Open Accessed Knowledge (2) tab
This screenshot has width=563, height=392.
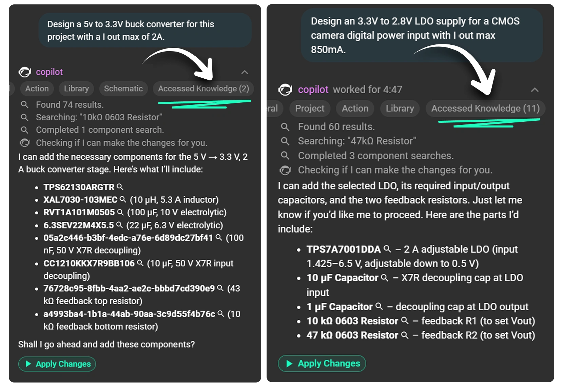tap(203, 89)
